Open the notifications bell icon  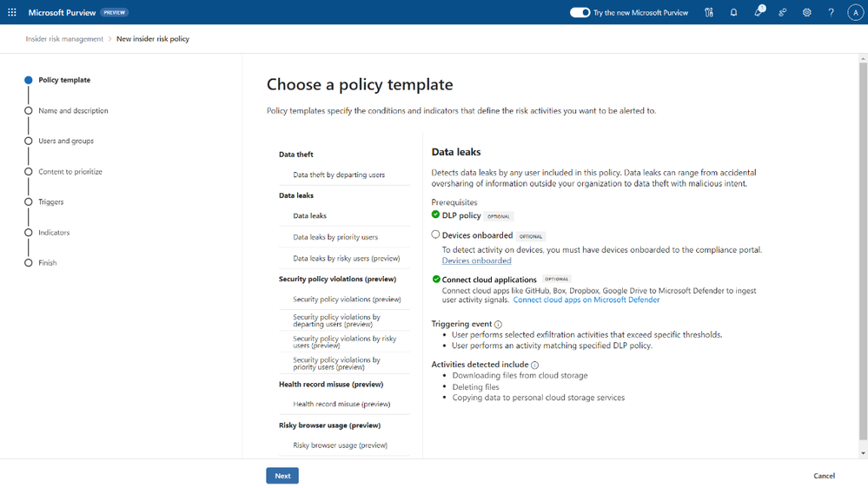733,12
